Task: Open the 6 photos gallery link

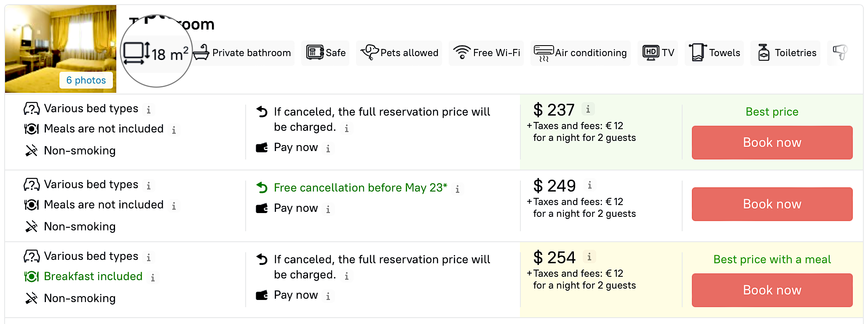Action: coord(86,80)
